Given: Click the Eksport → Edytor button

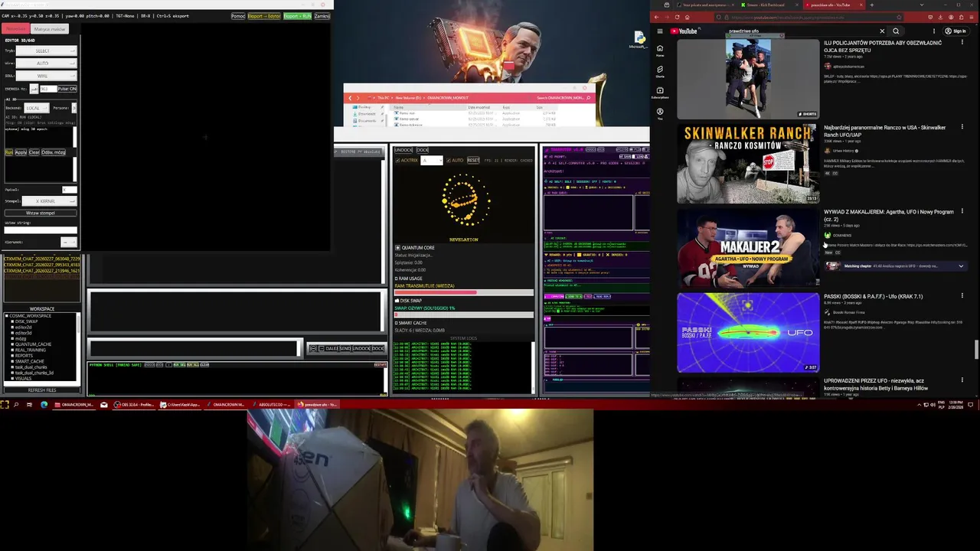Looking at the screenshot, I should (264, 16).
